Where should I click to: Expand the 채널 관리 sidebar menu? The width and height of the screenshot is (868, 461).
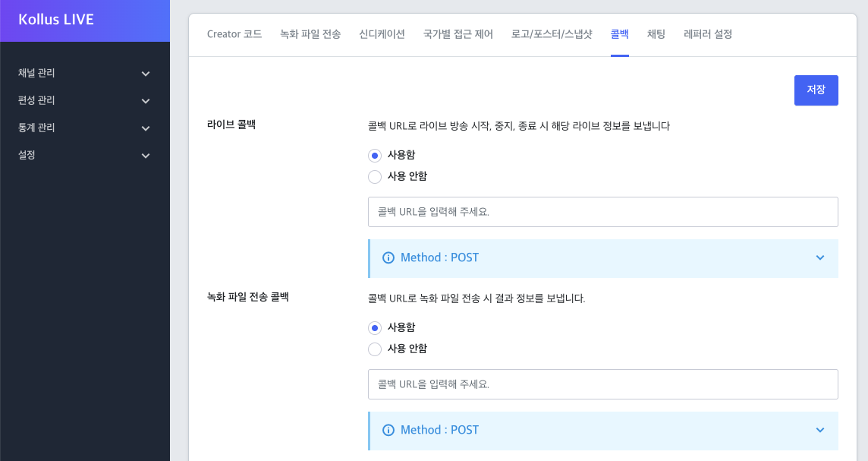pos(85,72)
